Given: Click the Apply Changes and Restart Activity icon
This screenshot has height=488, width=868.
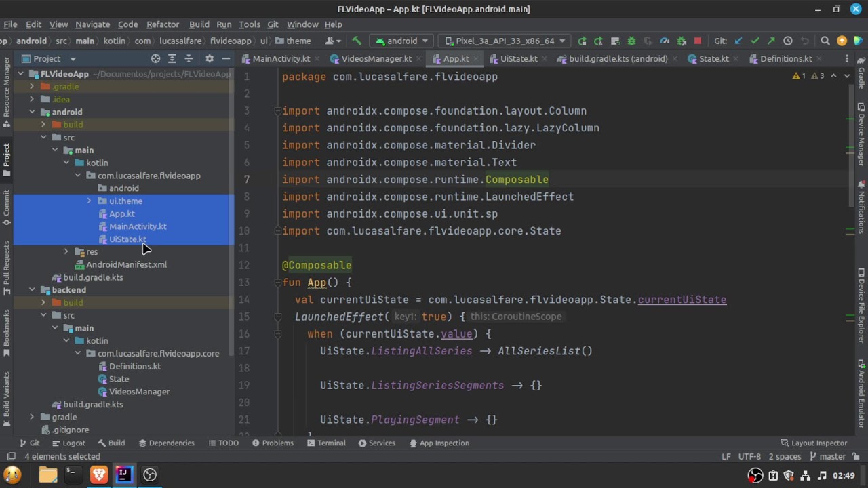Looking at the screenshot, I should click(x=598, y=41).
